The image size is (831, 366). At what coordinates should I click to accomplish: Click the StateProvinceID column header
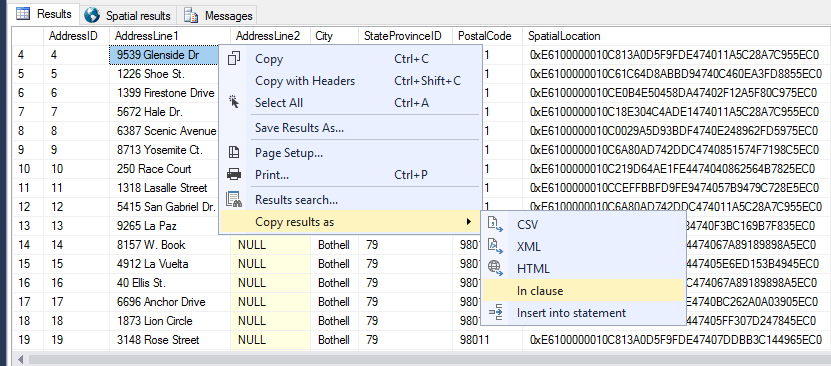(405, 36)
